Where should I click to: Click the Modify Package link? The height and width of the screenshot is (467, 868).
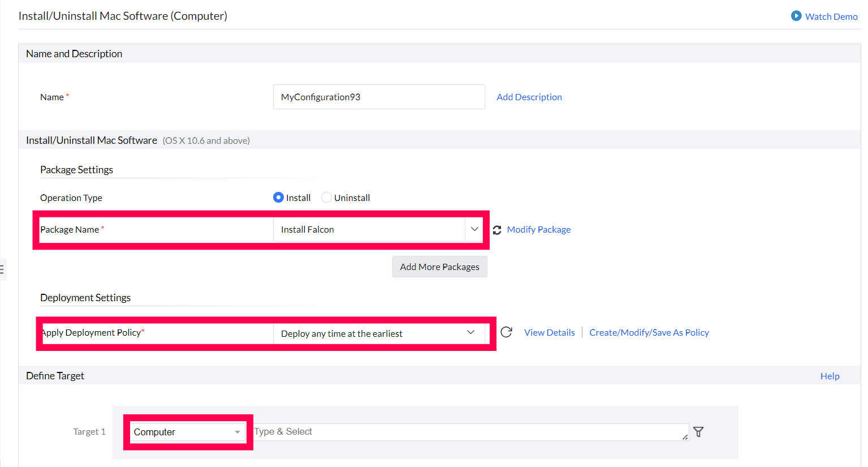[x=538, y=229]
